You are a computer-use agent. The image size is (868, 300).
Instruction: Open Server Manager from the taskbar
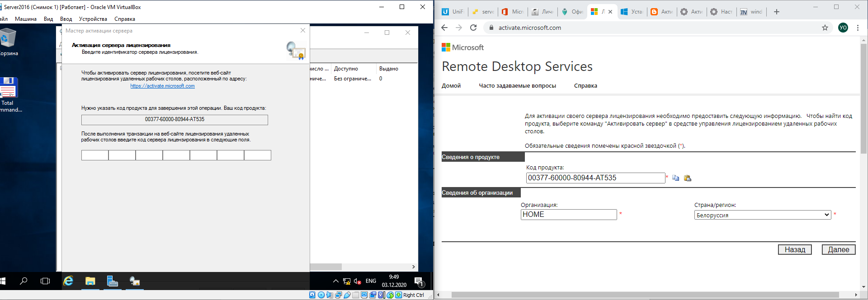coord(112,281)
